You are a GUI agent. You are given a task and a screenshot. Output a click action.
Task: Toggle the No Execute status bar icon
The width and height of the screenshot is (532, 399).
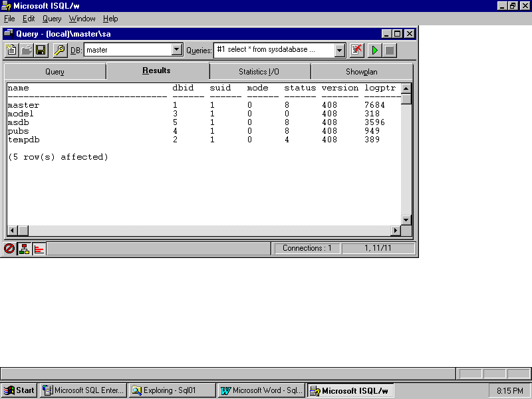(x=9, y=249)
